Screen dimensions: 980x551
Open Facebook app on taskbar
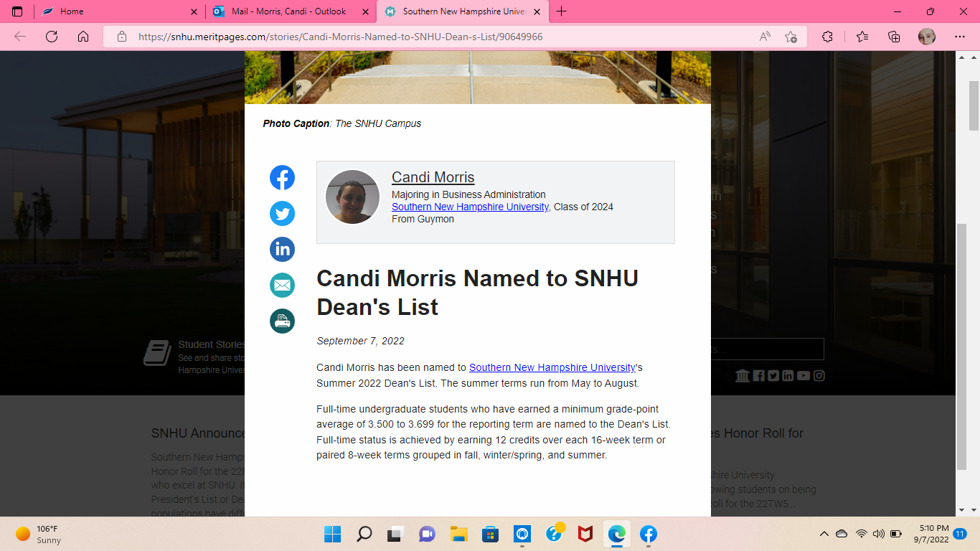pyautogui.click(x=649, y=534)
